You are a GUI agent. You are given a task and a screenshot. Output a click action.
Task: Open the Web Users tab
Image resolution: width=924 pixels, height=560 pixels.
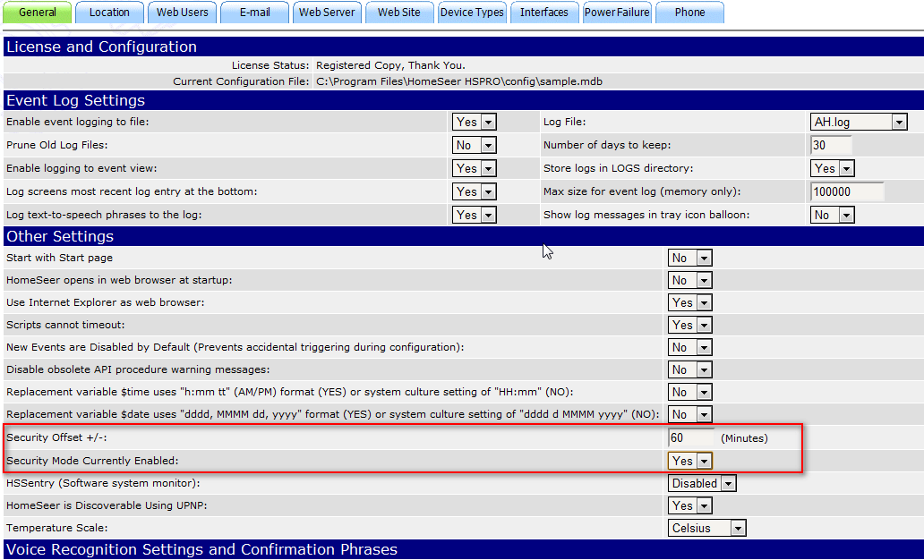click(182, 13)
